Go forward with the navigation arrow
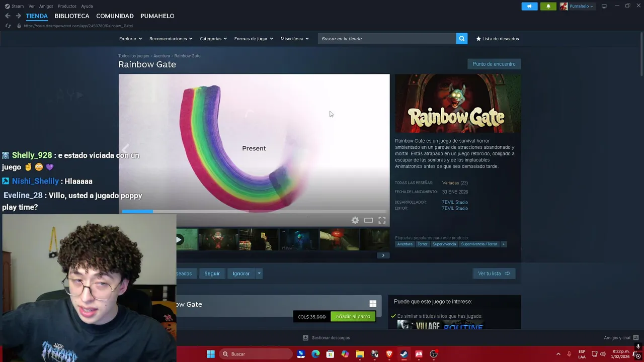 (18, 16)
